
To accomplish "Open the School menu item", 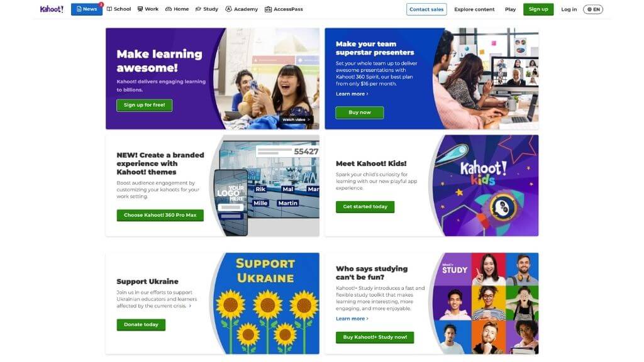I will pyautogui.click(x=119, y=9).
